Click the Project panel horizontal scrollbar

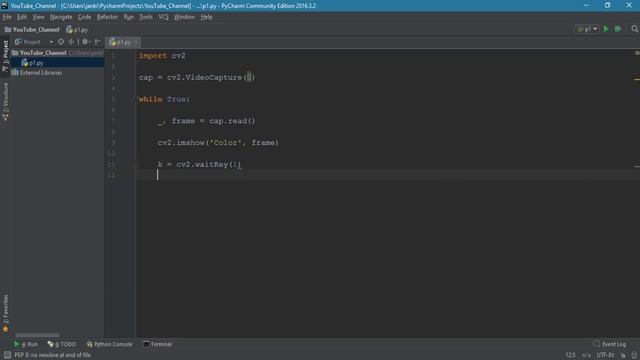[38, 335]
